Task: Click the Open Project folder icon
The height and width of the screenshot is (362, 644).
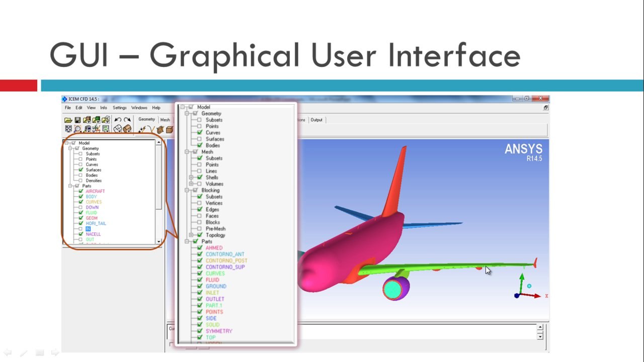Action: [68, 120]
